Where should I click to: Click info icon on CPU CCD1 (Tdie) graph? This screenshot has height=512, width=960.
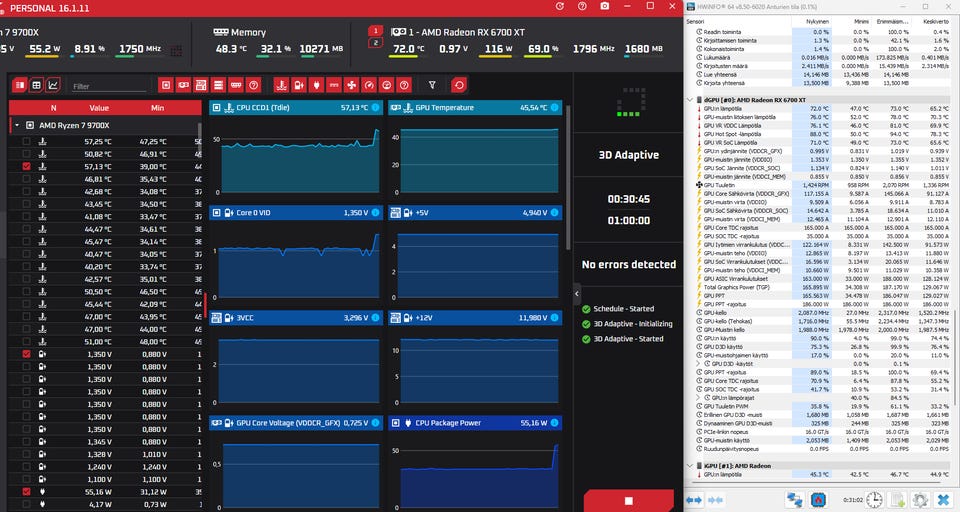(375, 107)
